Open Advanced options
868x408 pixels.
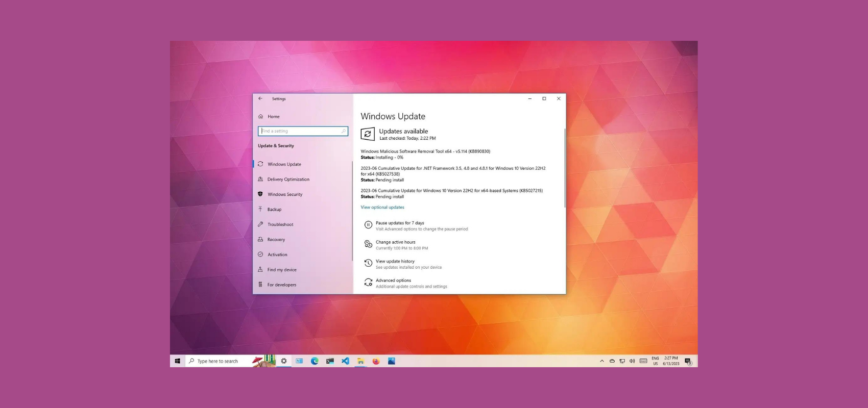pos(393,280)
